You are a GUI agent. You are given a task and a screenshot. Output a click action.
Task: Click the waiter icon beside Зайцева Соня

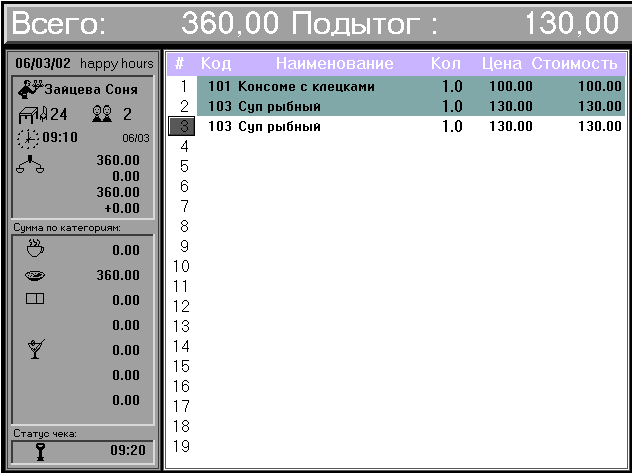(30, 89)
